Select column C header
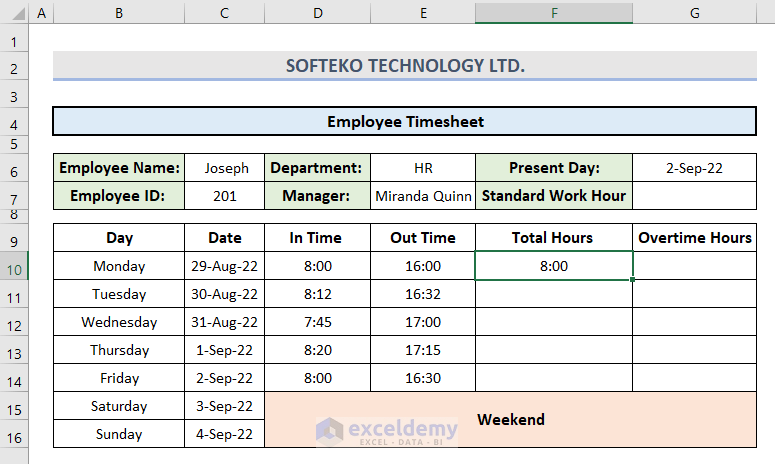This screenshot has width=775, height=464. [x=224, y=13]
